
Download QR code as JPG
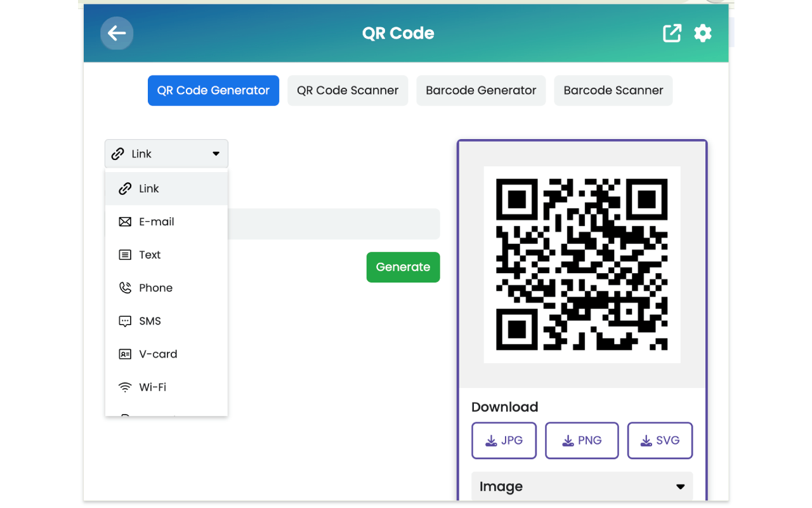click(504, 440)
